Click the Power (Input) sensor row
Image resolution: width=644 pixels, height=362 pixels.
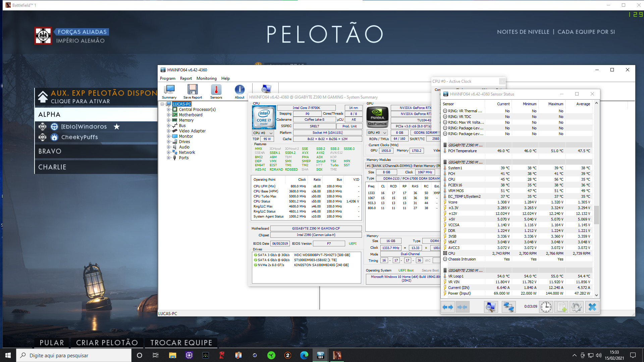click(517, 293)
